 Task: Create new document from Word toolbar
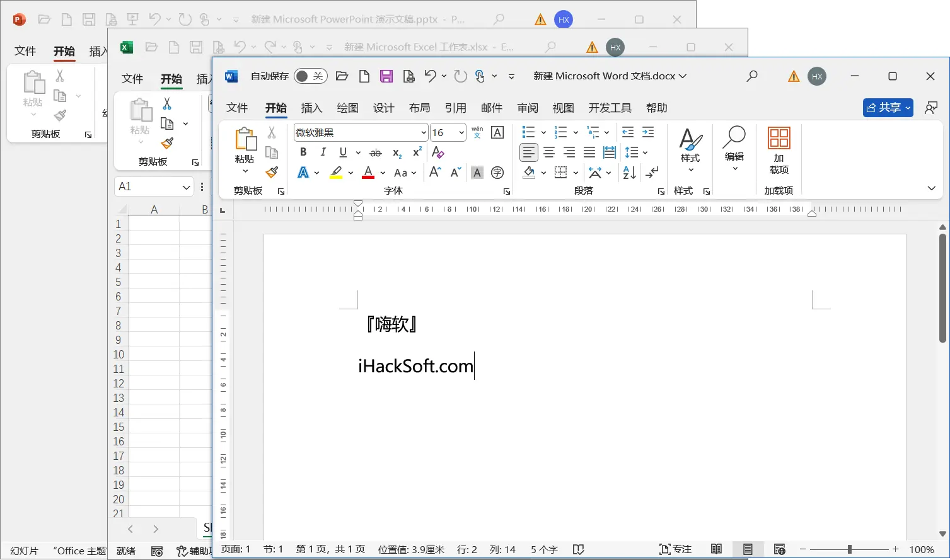coord(364,76)
